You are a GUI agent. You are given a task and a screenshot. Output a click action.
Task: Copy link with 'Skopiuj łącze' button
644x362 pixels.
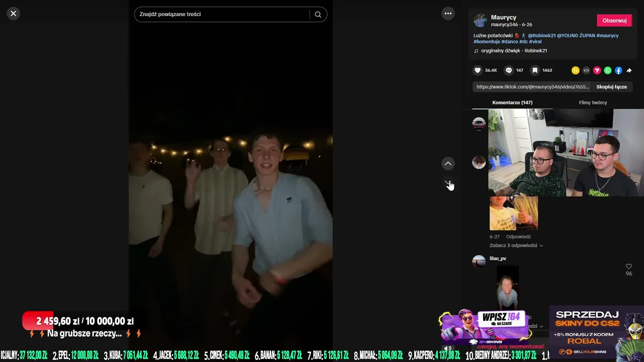click(611, 87)
